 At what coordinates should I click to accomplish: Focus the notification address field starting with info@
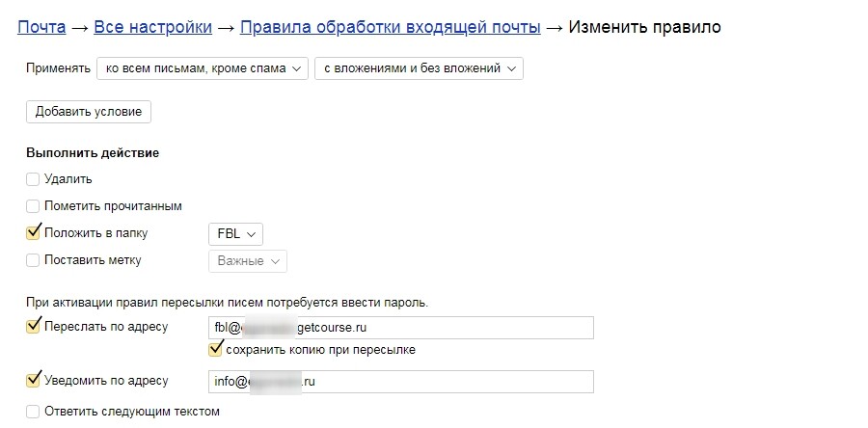(400, 382)
